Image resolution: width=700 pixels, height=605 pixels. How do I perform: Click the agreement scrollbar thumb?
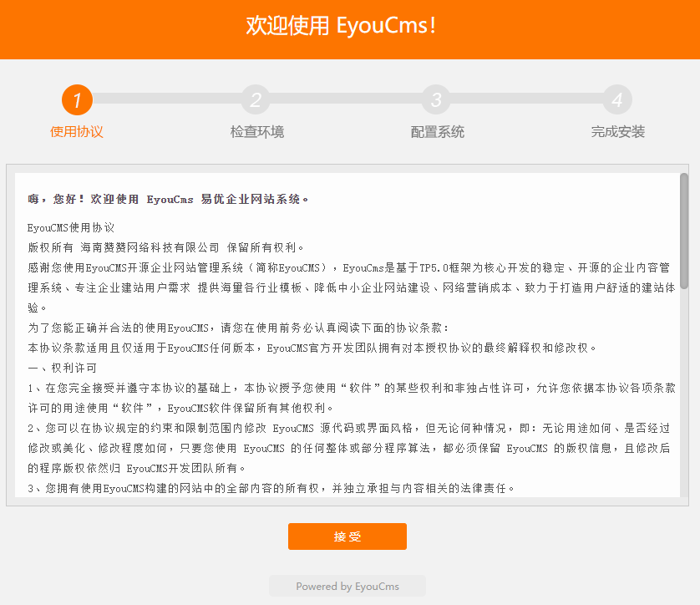pos(684,231)
